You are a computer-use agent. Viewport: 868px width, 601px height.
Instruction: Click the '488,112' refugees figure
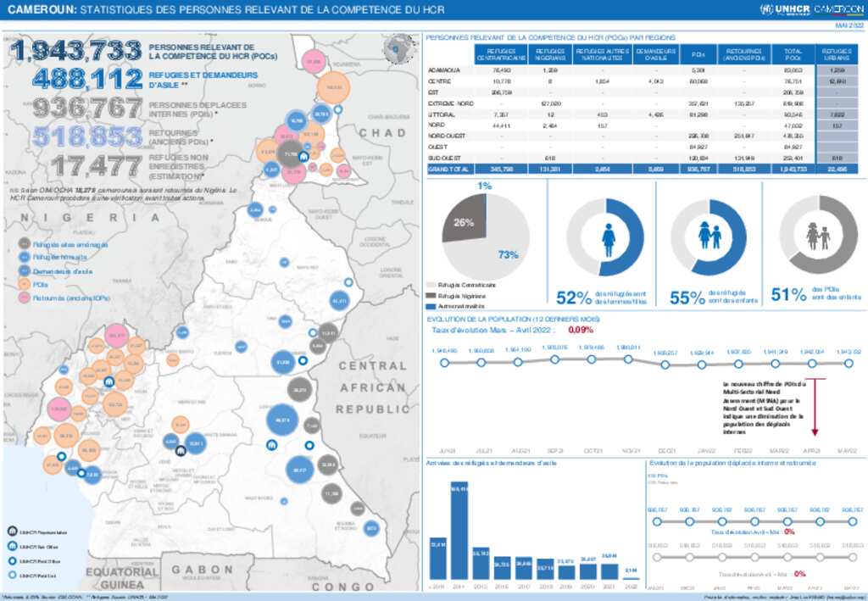tap(87, 79)
